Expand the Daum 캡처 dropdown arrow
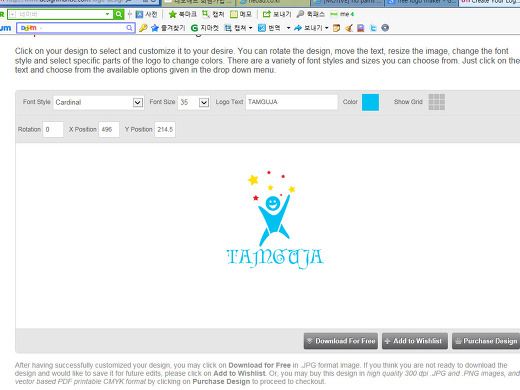Screen dimensions: 520x390 tap(250, 28)
